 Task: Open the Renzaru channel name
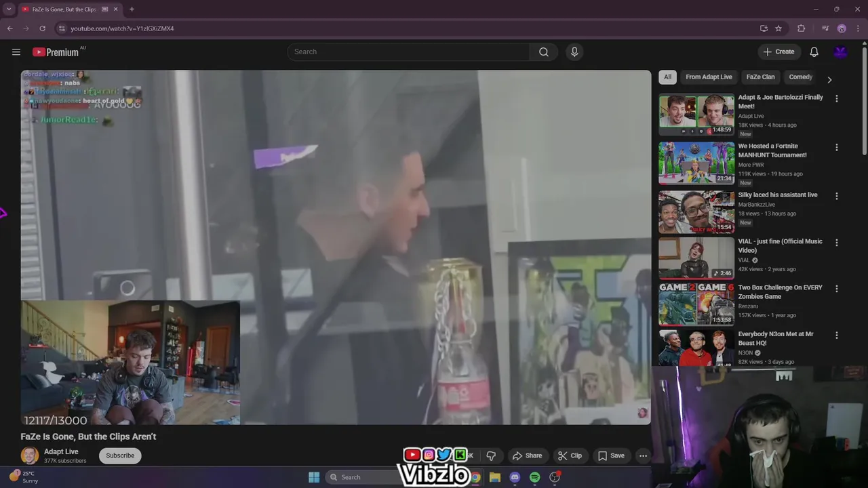(x=748, y=306)
